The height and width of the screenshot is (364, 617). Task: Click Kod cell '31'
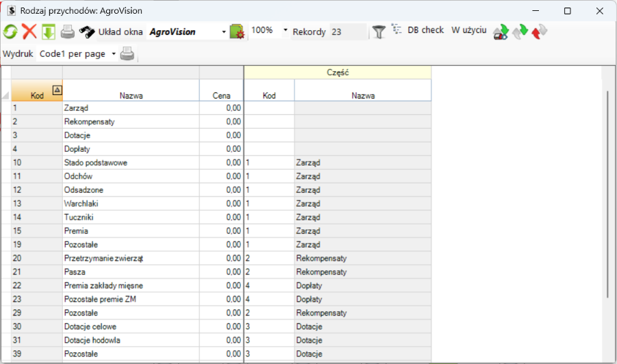pyautogui.click(x=36, y=340)
